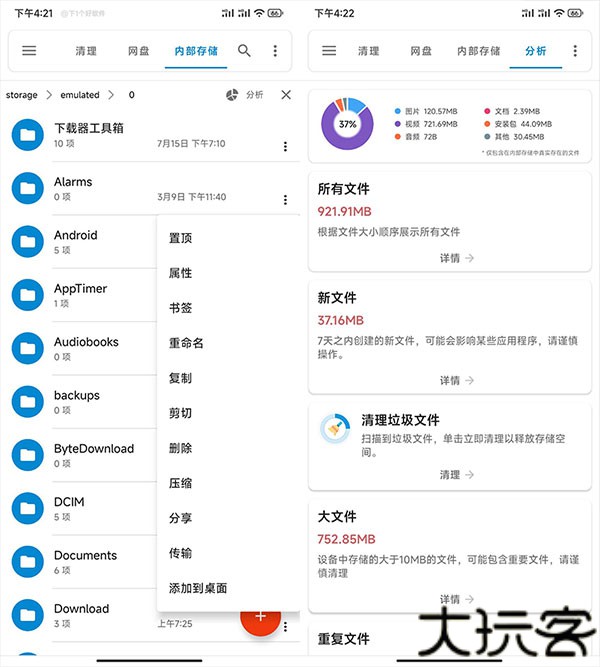Tap the 分析 label in the path bar

tap(254, 94)
